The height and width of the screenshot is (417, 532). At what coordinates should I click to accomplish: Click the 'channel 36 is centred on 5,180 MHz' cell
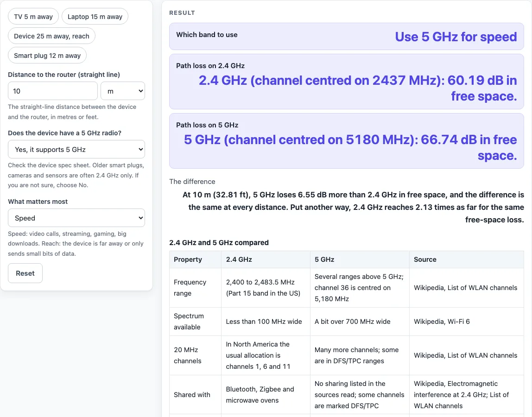359,288
